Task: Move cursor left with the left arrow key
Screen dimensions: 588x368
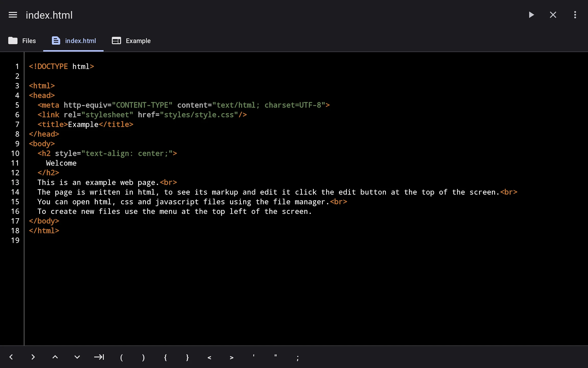Action: click(11, 357)
